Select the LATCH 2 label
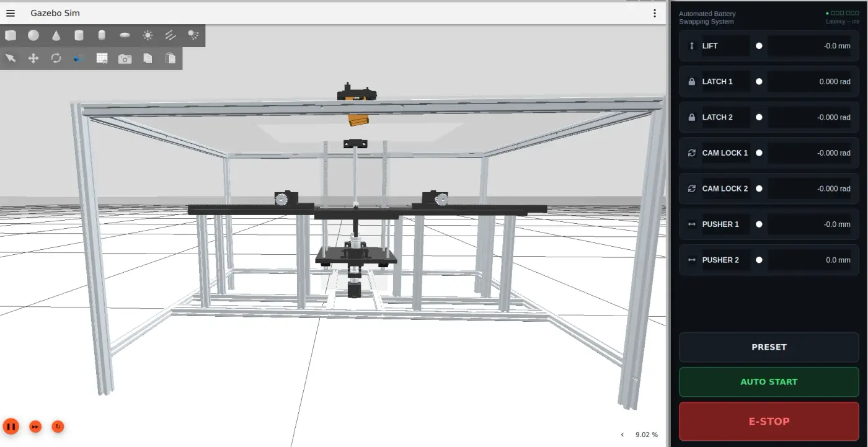 coord(717,117)
